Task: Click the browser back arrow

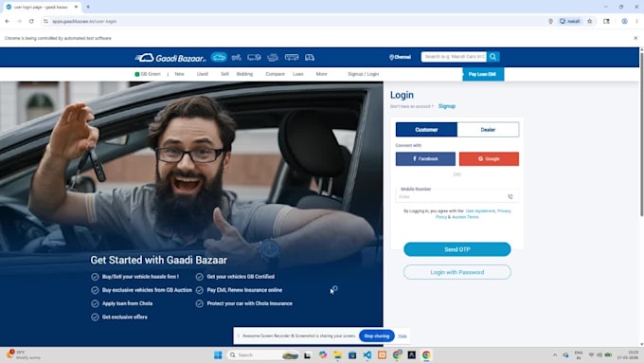Action: 8,21
